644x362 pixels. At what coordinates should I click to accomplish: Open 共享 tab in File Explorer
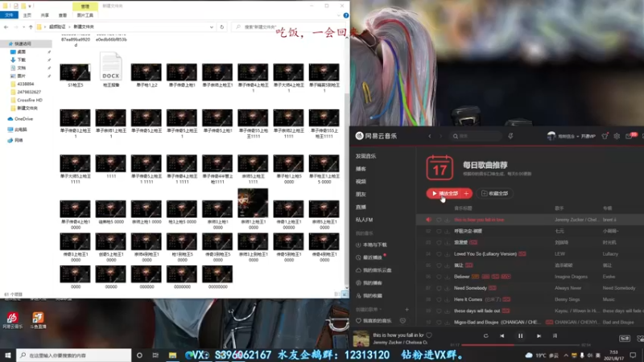click(x=45, y=15)
